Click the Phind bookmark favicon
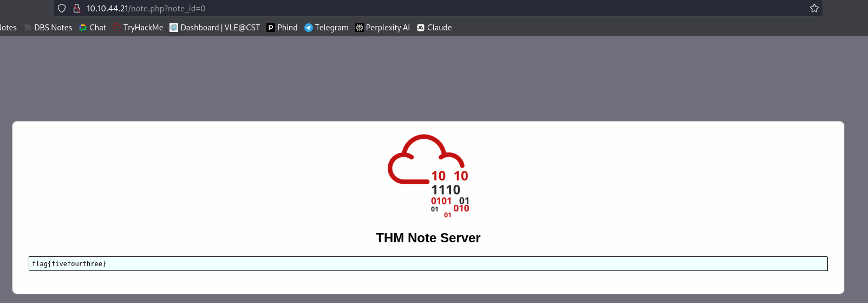 (271, 28)
